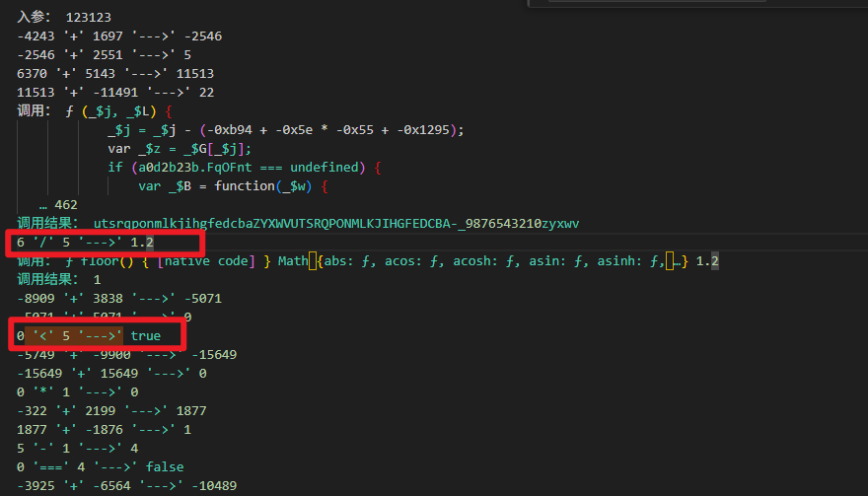Click the '6370 + 5143' log entry

(x=114, y=74)
